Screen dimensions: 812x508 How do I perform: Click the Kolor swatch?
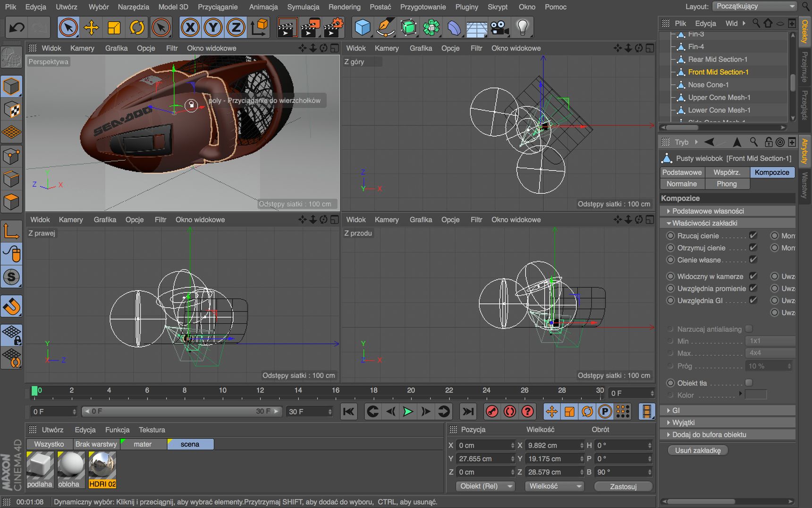756,395
